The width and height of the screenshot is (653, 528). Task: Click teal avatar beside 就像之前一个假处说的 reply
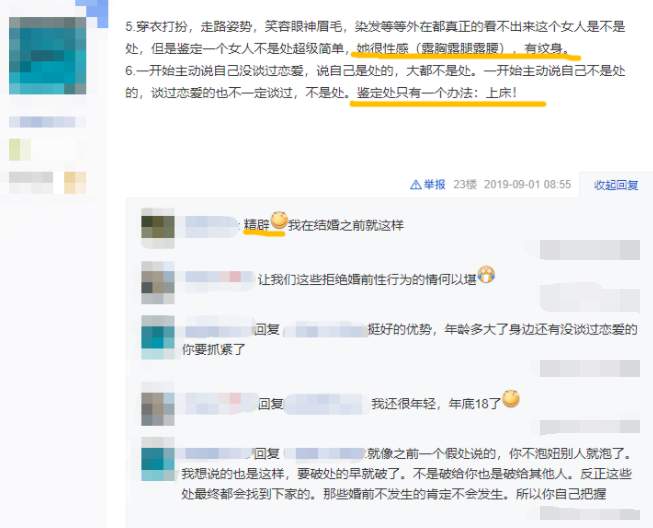[x=158, y=458]
